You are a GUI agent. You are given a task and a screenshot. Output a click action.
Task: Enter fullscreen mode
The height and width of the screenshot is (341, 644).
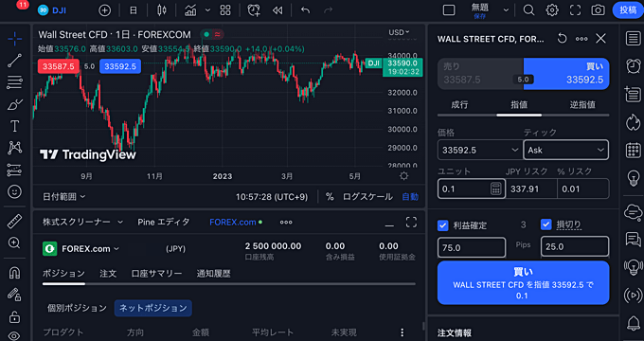576,10
